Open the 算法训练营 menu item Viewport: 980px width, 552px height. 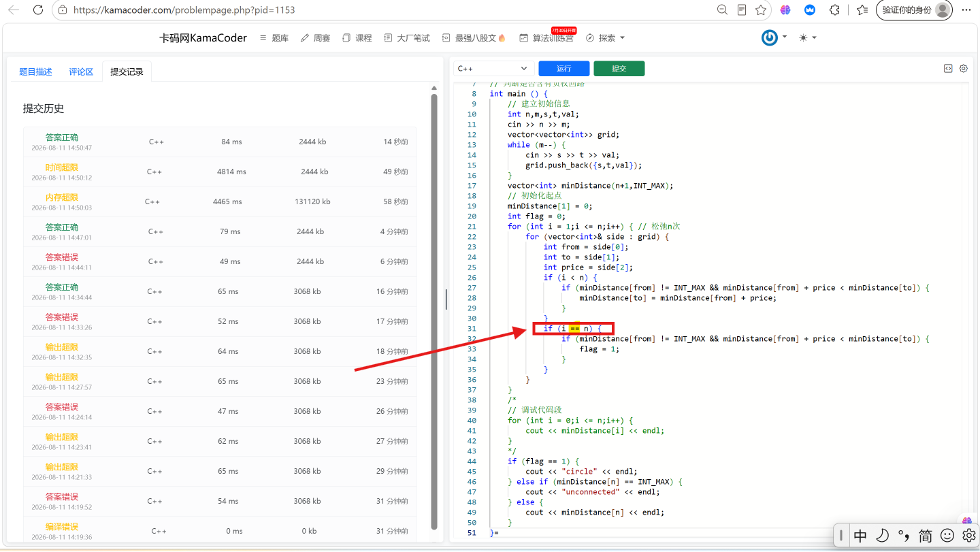[546, 38]
